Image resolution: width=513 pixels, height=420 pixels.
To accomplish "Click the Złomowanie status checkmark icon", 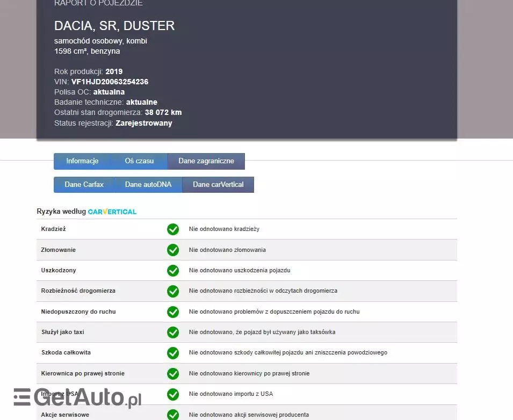I will point(173,250).
